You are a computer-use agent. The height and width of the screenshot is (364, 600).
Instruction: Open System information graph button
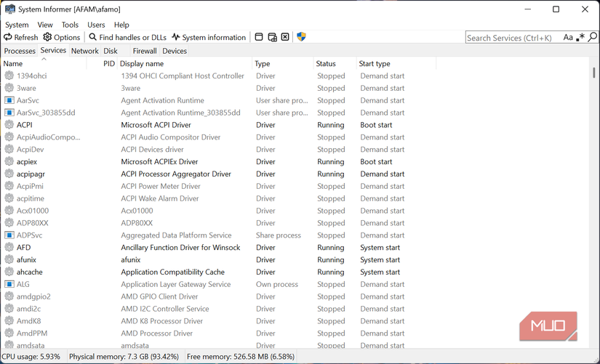[209, 38]
